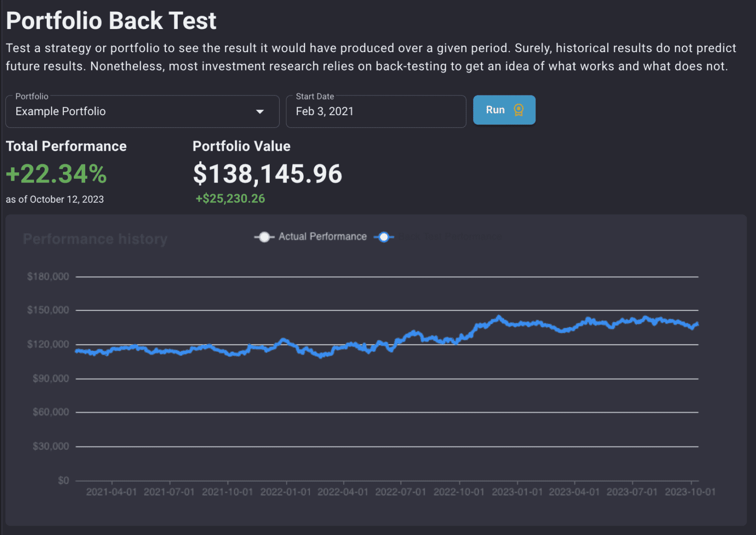This screenshot has width=756, height=535.
Task: Click the $138,145.96 Portfolio Value figure
Action: (267, 173)
